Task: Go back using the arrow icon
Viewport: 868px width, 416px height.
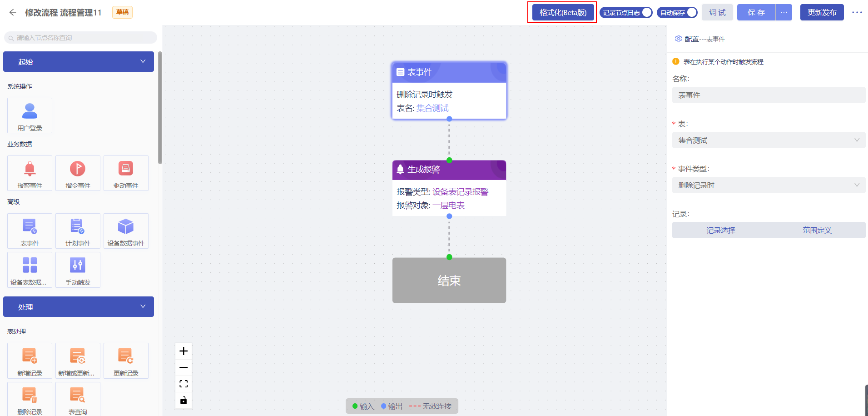Action: [13, 12]
